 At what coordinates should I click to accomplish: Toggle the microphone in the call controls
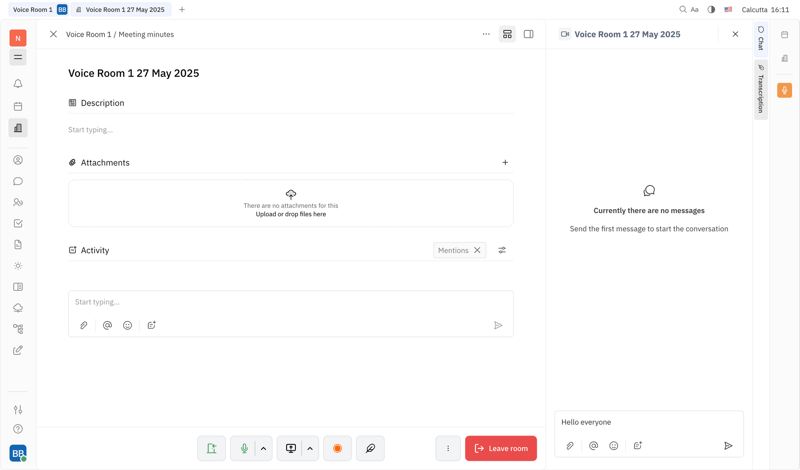point(244,448)
